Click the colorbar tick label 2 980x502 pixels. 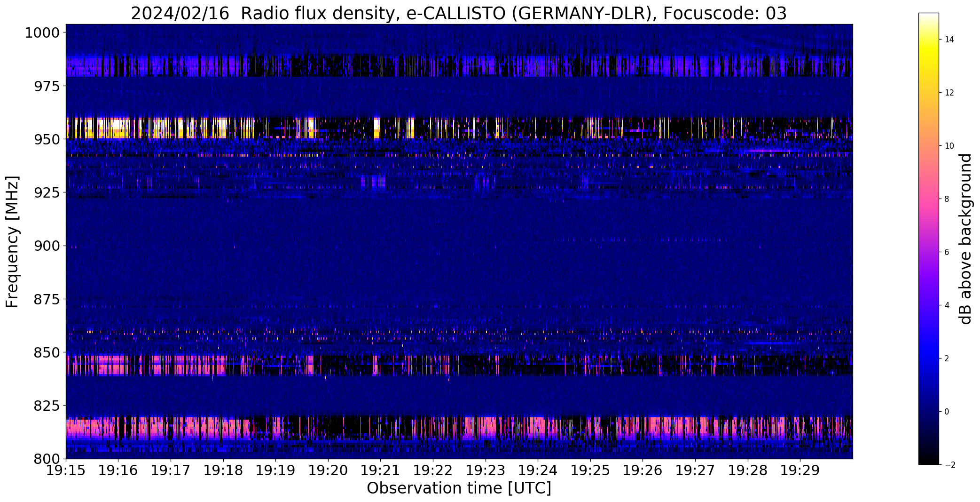pyautogui.click(x=947, y=359)
